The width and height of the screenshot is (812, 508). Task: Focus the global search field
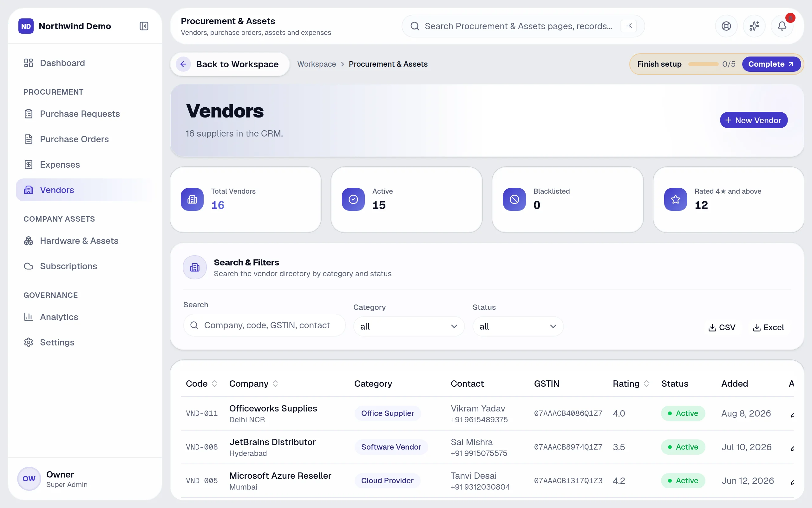523,26
